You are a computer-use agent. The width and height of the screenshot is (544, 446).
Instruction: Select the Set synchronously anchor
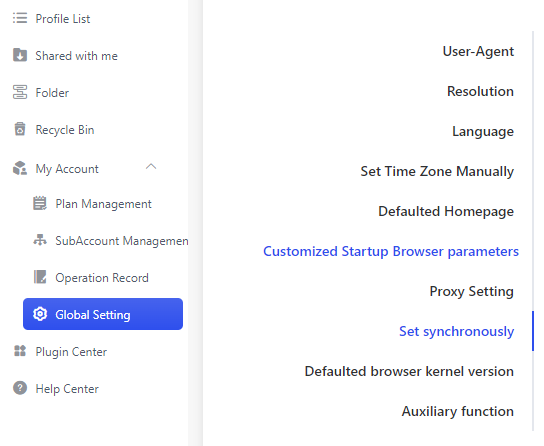pos(457,332)
